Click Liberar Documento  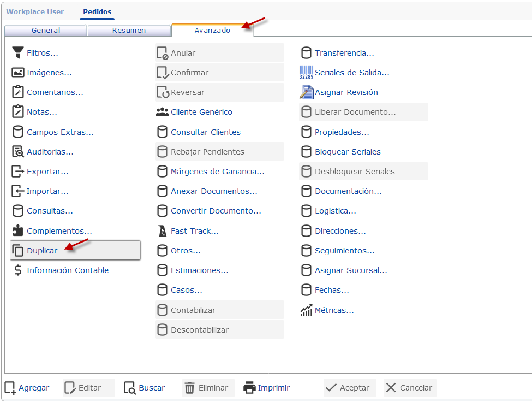pyautogui.click(x=363, y=112)
